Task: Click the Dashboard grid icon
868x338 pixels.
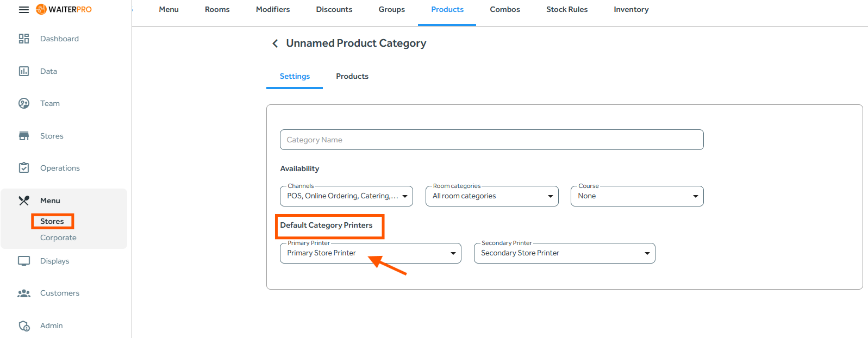Action: coord(24,39)
